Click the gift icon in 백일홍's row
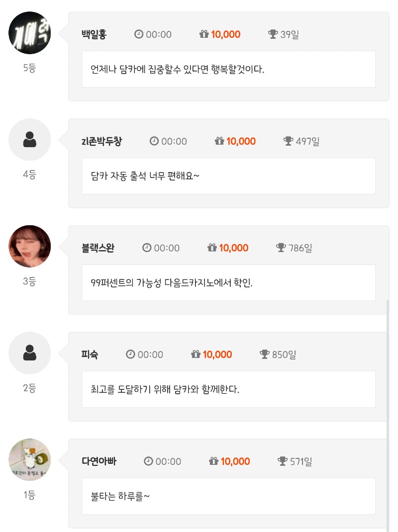This screenshot has width=398, height=532. click(x=204, y=34)
